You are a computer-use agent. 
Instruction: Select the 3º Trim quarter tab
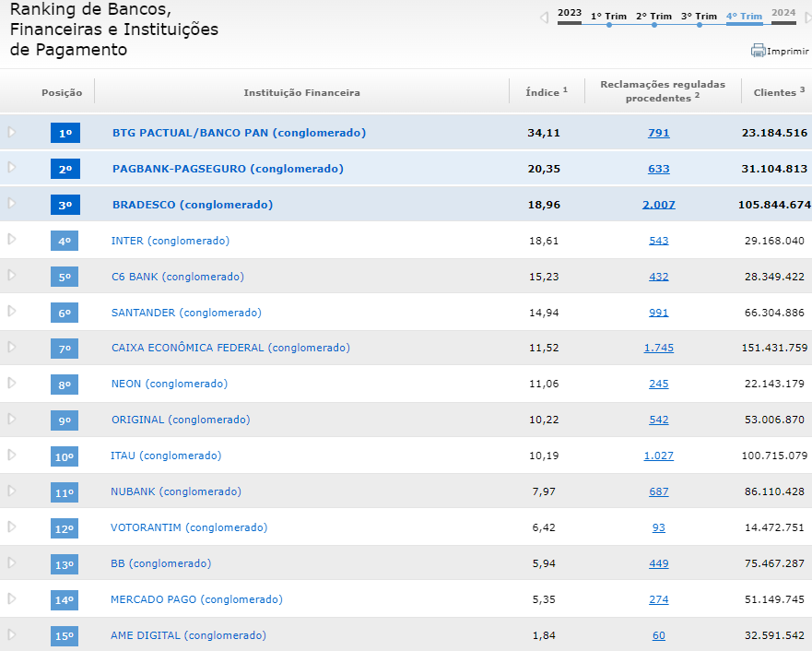tap(700, 17)
